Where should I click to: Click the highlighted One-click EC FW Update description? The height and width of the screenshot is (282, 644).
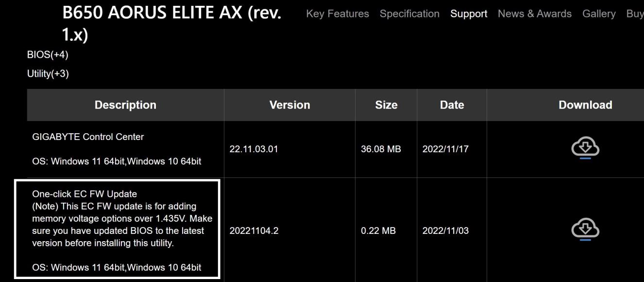pyautogui.click(x=117, y=229)
